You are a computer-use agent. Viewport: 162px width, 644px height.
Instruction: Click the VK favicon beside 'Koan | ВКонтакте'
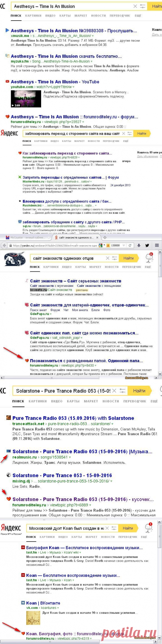tap(23, 603)
